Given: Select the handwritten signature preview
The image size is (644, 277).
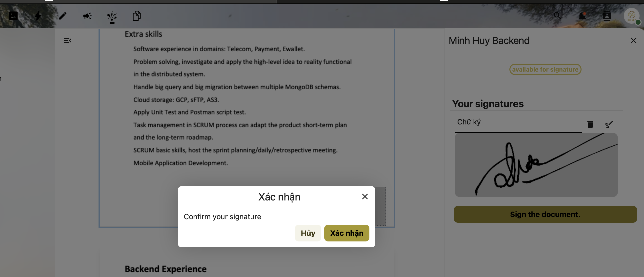Looking at the screenshot, I should 536,165.
